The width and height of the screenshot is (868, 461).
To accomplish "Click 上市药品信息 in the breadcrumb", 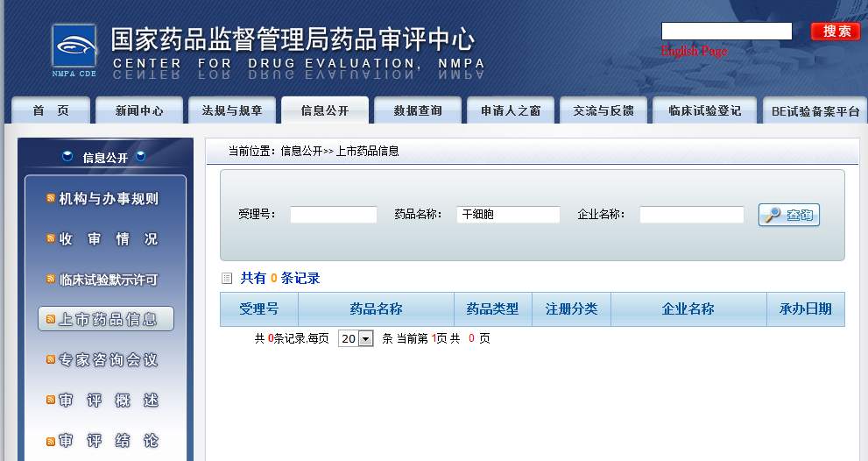I will (368, 151).
